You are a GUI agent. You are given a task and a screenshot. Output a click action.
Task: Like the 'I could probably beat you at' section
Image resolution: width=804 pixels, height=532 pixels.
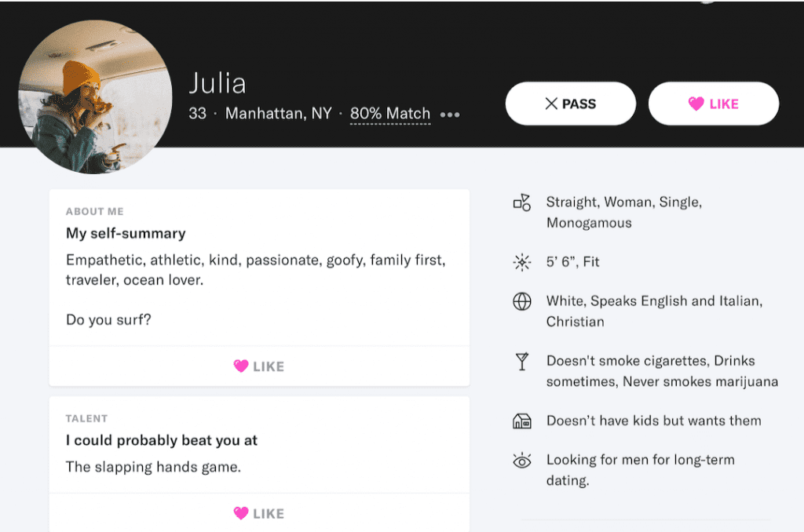tap(259, 514)
